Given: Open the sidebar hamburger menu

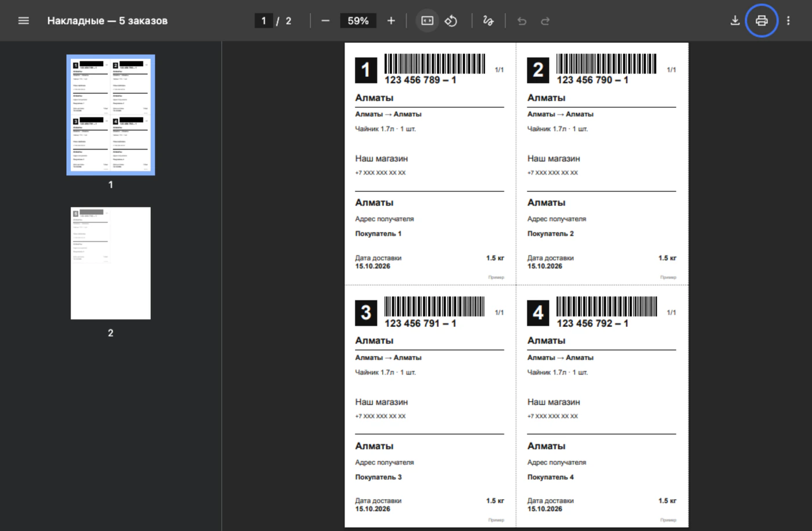Looking at the screenshot, I should (x=23, y=21).
